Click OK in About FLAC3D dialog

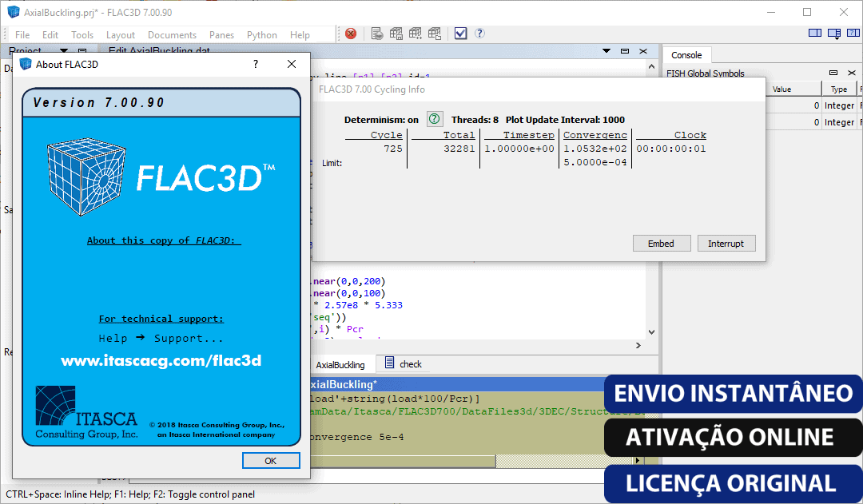(271, 461)
